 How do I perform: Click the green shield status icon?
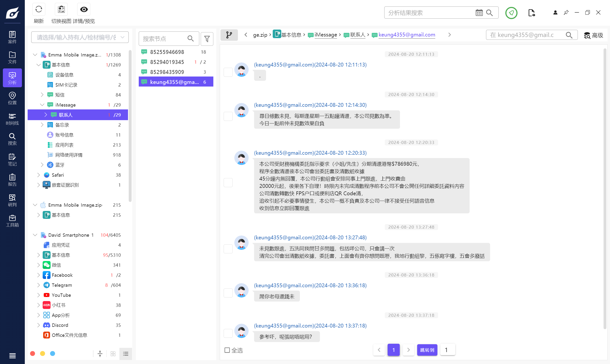tap(511, 13)
